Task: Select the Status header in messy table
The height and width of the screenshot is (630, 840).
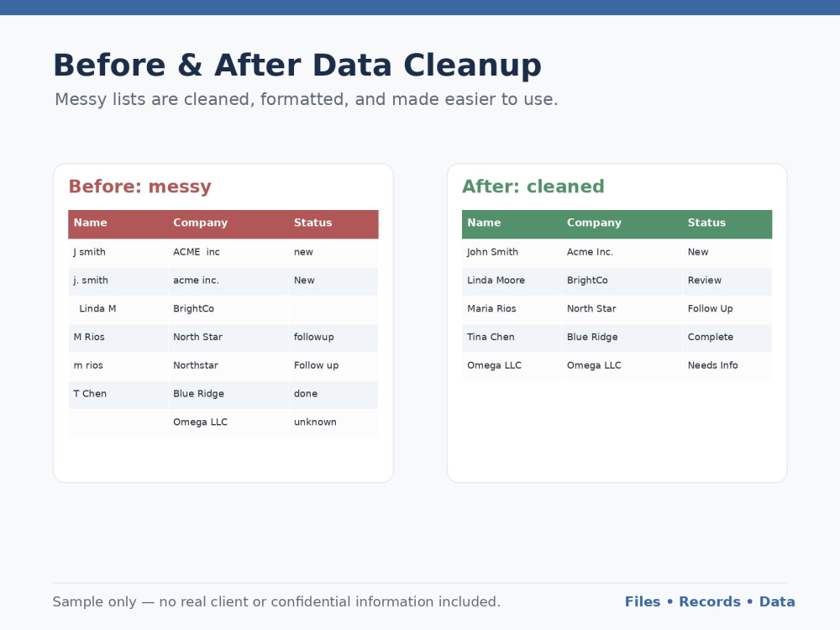Action: click(x=333, y=223)
